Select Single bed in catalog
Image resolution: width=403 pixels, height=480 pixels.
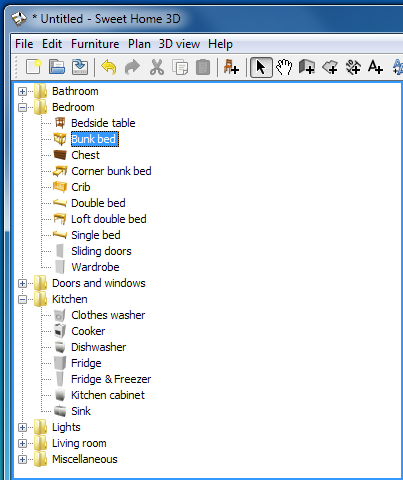pyautogui.click(x=96, y=235)
